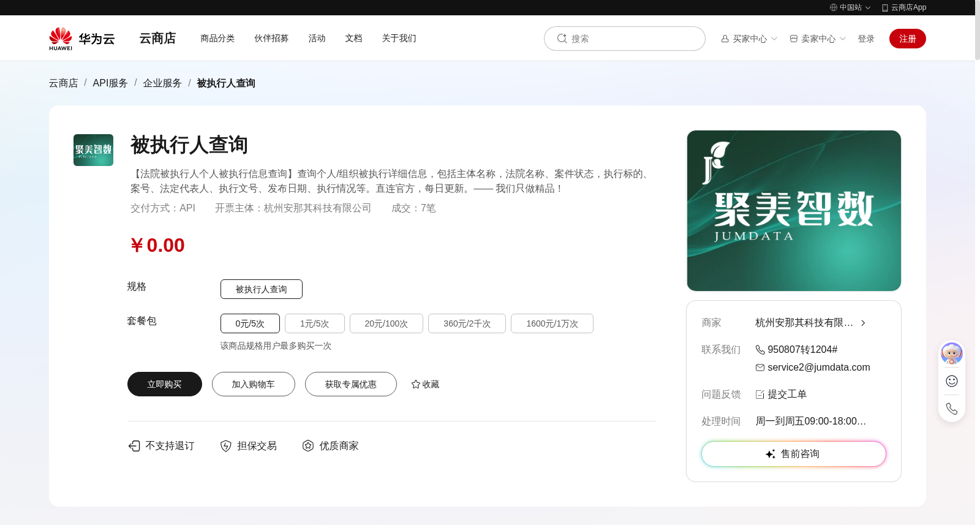This screenshot has width=980, height=525.
Task: Expand the merchant details chevron
Action: pos(863,323)
